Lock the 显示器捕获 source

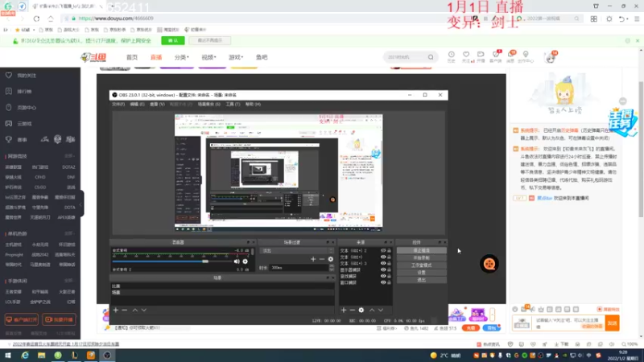point(389,269)
